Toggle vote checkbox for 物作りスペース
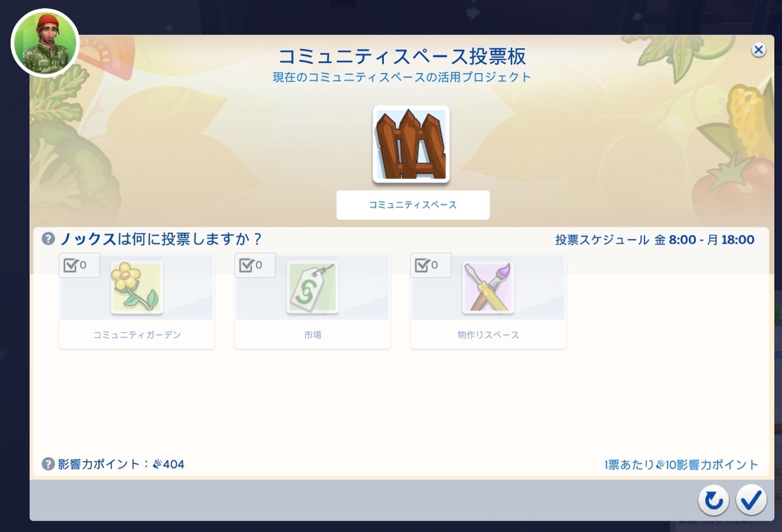Screen dimensions: 782x532 pyautogui.click(x=422, y=266)
